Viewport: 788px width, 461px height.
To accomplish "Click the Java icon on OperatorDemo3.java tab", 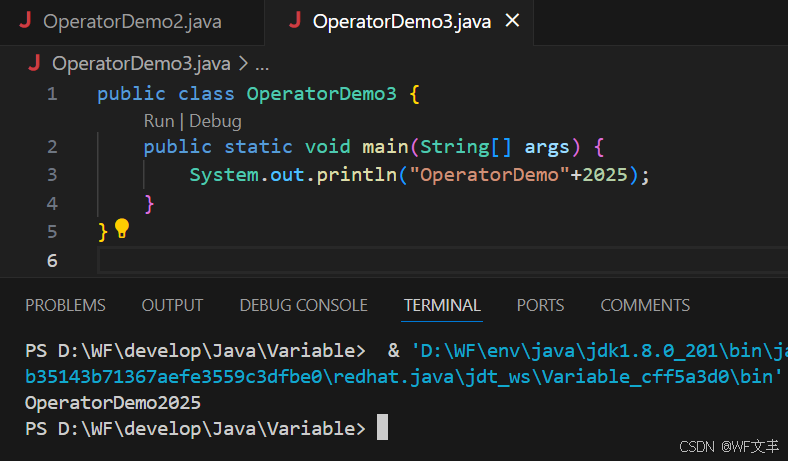I will point(295,20).
